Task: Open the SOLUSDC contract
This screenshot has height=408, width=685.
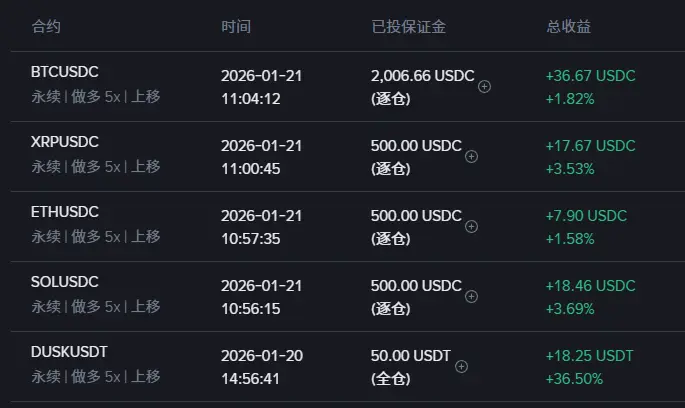Action: 65,282
